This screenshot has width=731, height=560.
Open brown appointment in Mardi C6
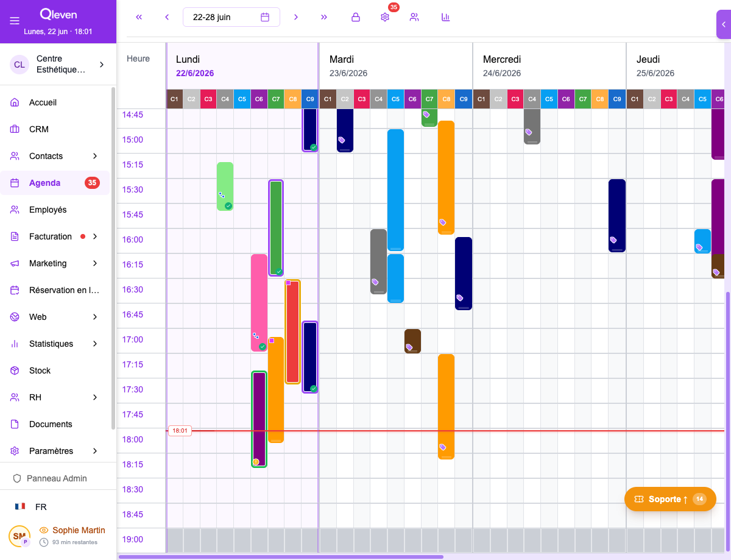412,341
